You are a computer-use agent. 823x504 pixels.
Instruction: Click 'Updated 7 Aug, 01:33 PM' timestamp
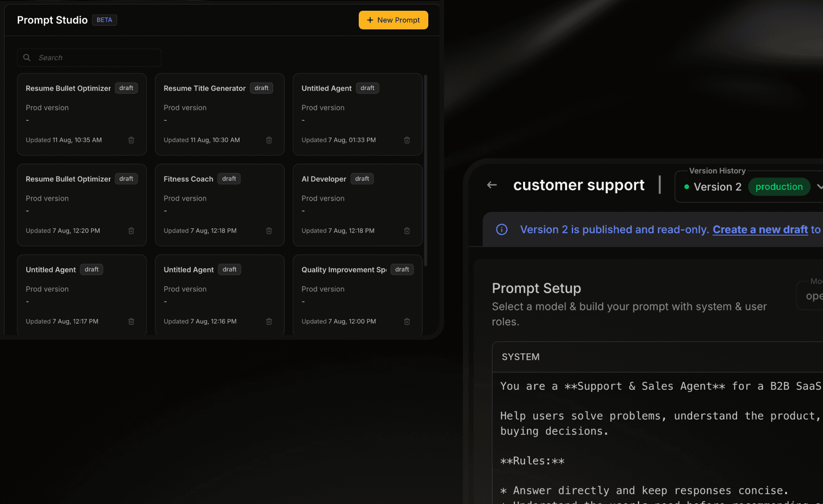tap(339, 140)
